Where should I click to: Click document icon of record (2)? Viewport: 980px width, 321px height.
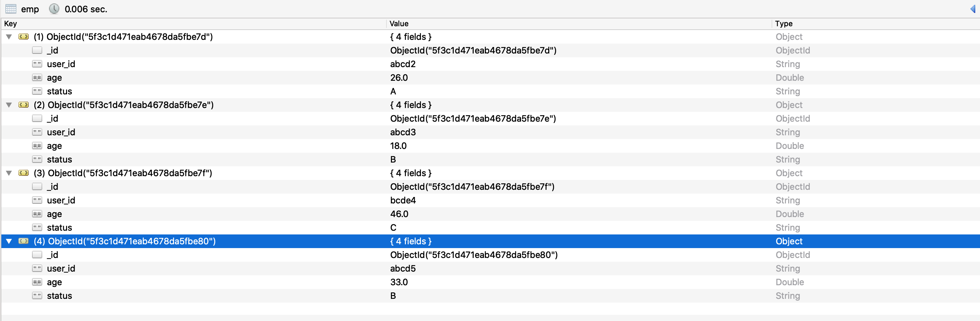23,105
